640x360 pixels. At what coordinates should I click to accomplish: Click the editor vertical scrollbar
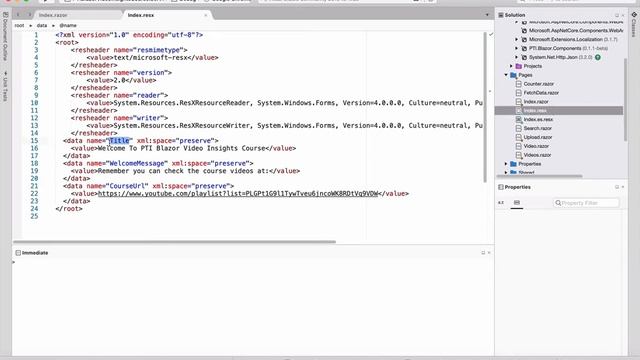tap(485, 107)
